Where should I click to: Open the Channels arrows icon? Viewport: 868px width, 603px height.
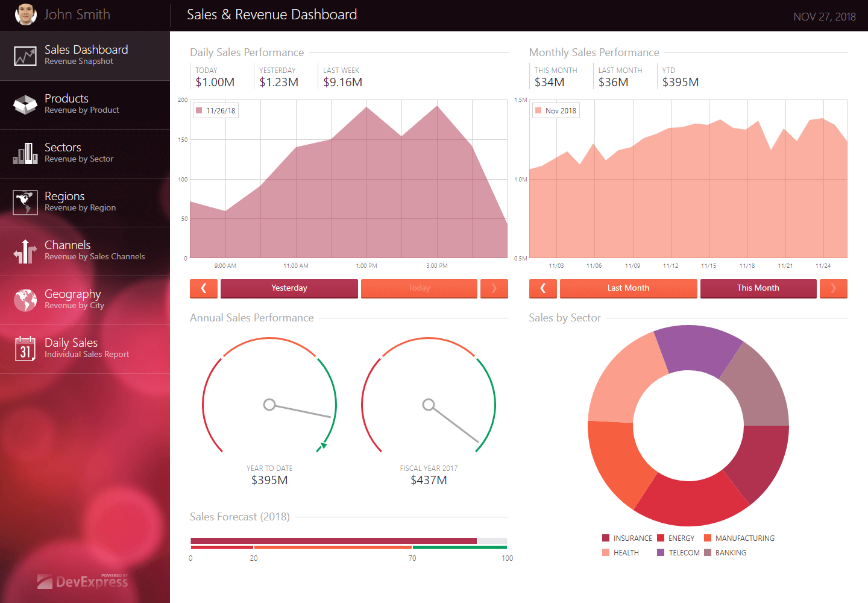pyautogui.click(x=25, y=251)
